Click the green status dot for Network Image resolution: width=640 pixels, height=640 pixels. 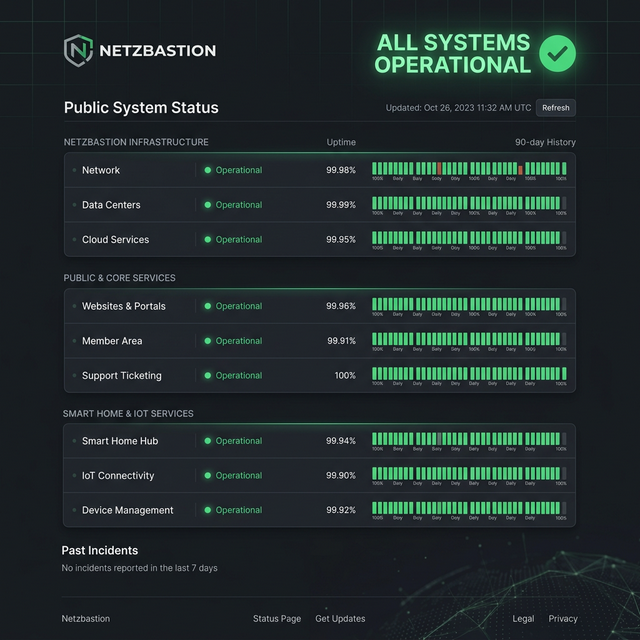208,170
